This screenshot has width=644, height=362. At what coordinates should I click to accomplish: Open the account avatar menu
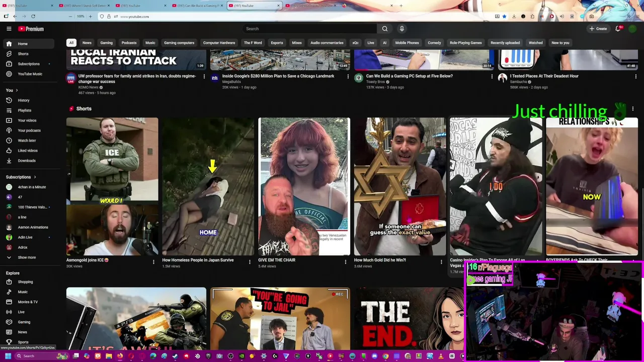(x=632, y=29)
